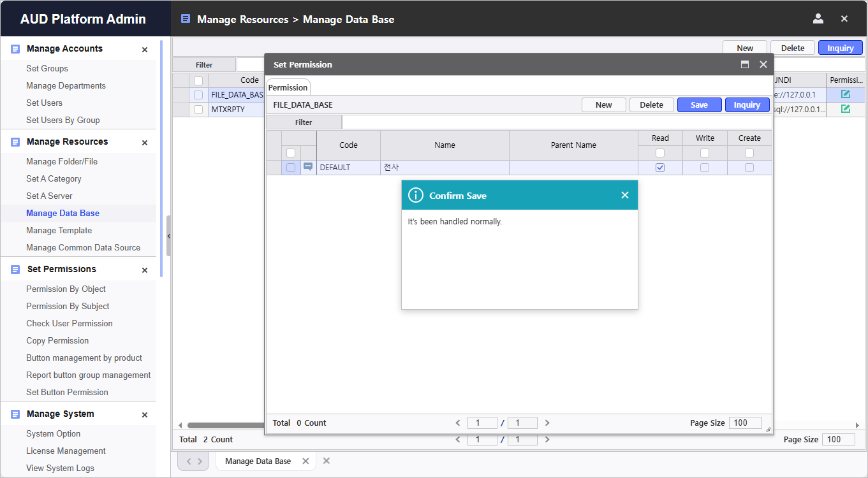Click Inquiry in Set Permission dialog
The width and height of the screenshot is (868, 478).
747,105
